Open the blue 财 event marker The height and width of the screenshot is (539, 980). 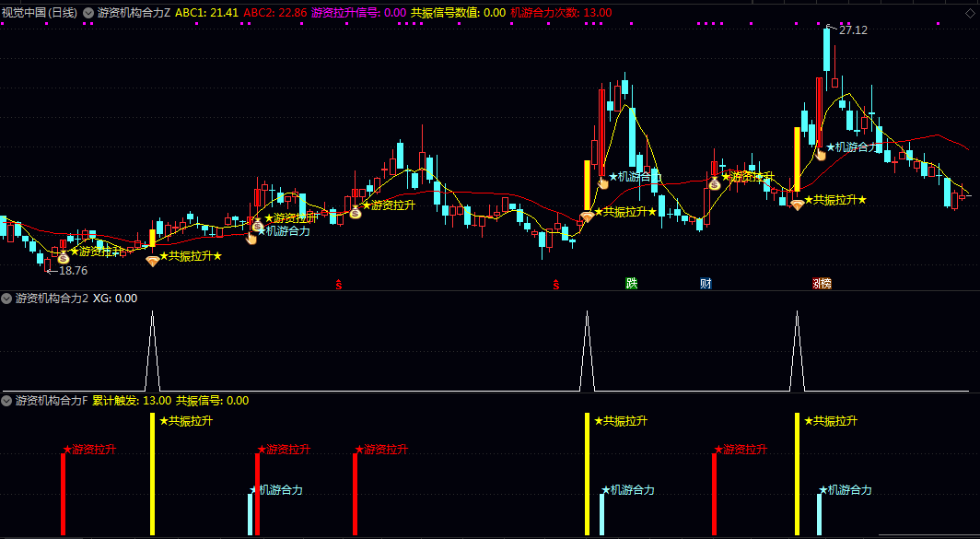[706, 283]
